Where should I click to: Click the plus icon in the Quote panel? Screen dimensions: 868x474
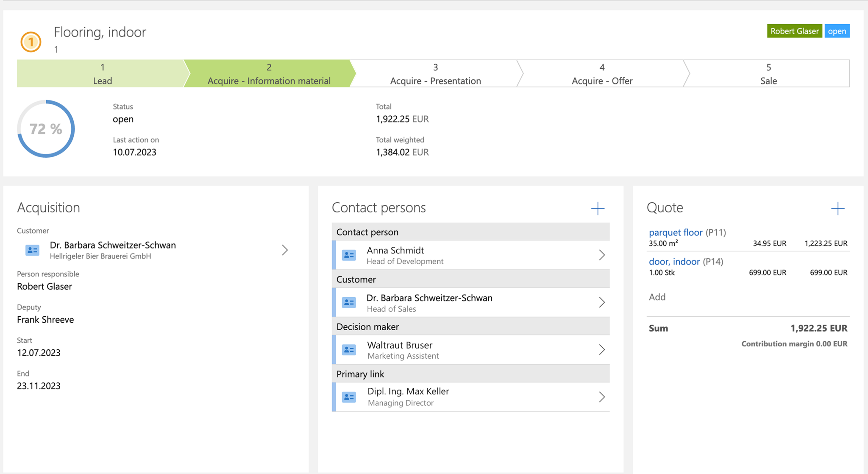click(837, 208)
